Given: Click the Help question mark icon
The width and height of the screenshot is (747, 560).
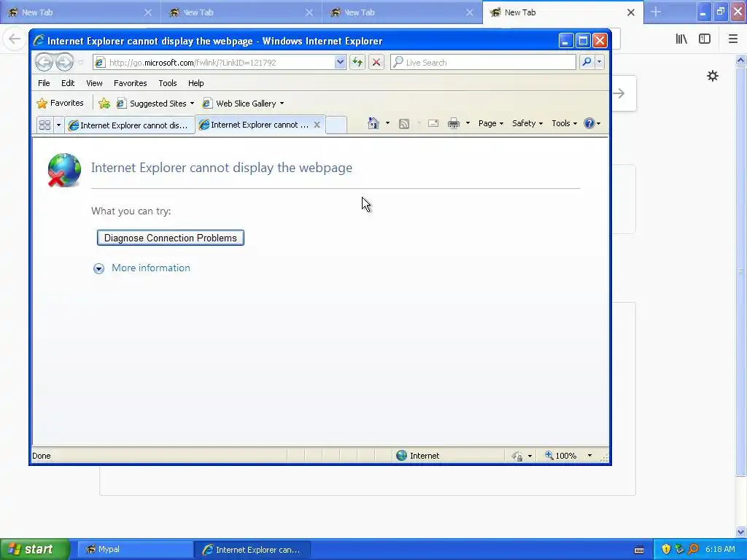Looking at the screenshot, I should pos(589,123).
